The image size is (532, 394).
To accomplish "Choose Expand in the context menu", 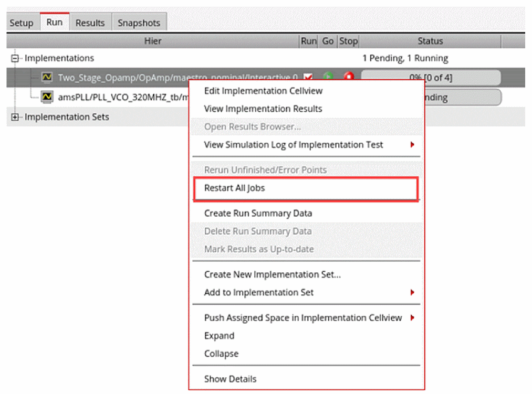I will pyautogui.click(x=306, y=336).
